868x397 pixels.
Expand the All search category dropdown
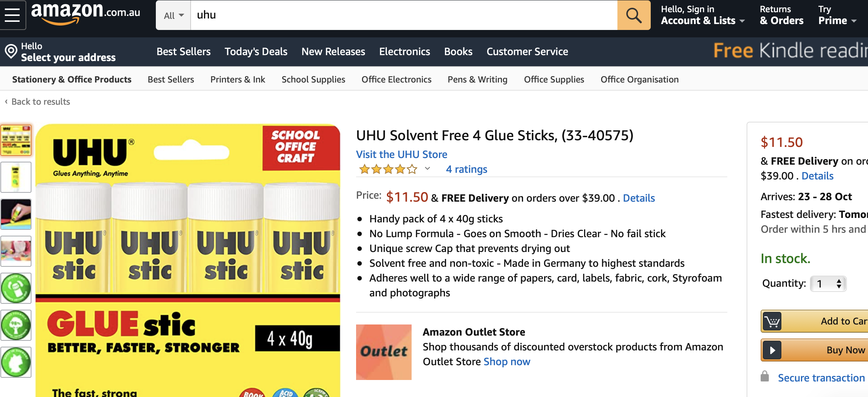coord(174,16)
